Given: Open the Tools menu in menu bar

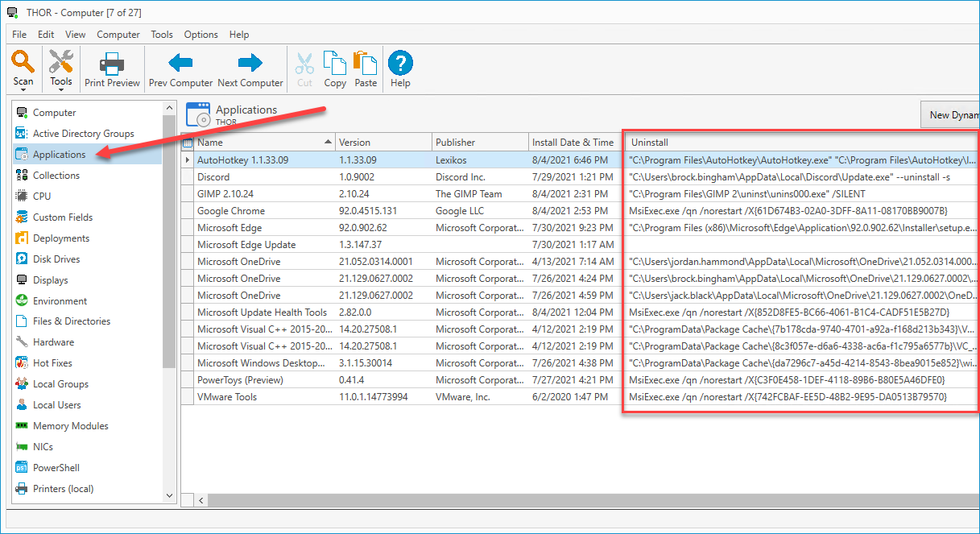Looking at the screenshot, I should [162, 35].
